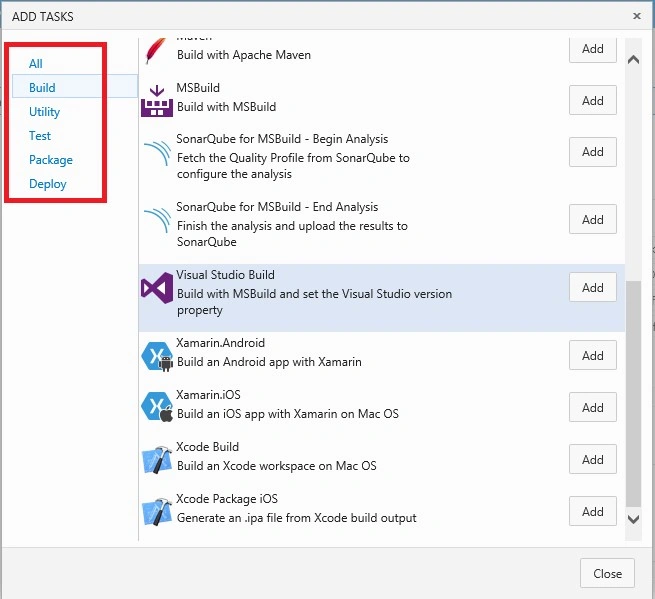This screenshot has width=655, height=599.
Task: Click 'Generate an .ipa file' description
Action: (x=297, y=518)
